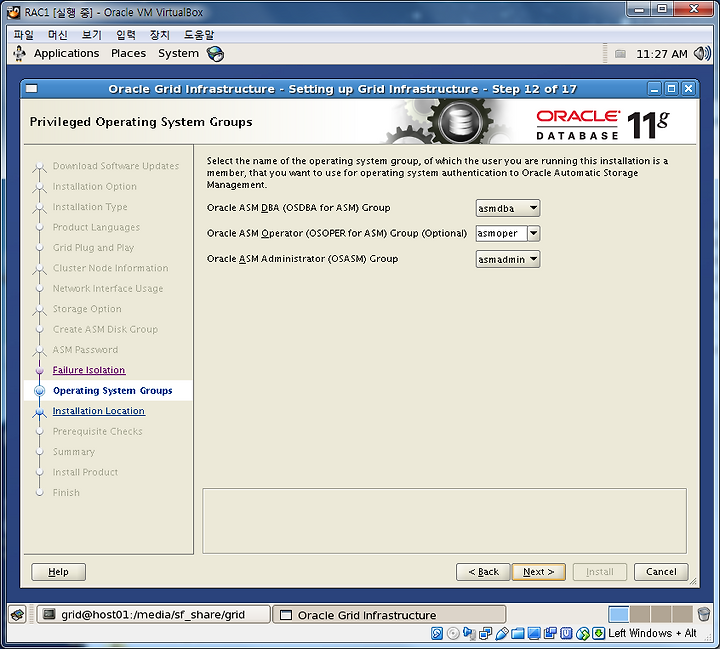This screenshot has width=720, height=649.
Task: Open 파일 menu in VirtualBox
Action: tap(23, 35)
